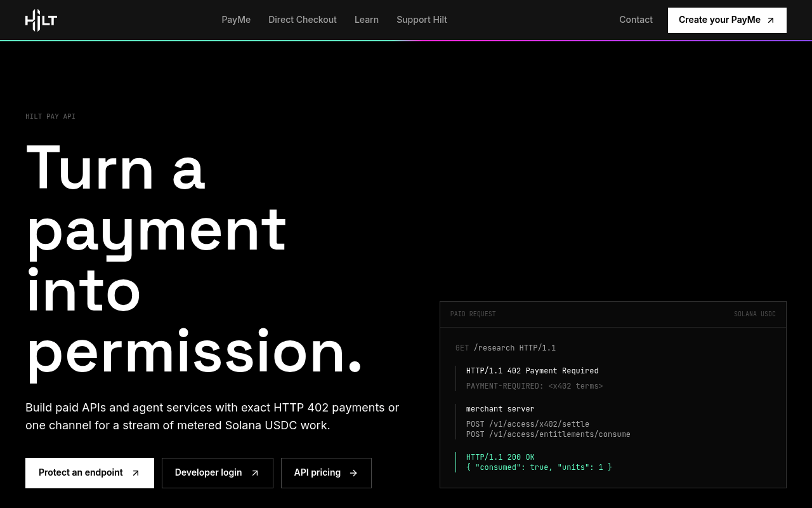
Task: Click the Hilt logo icon
Action: [41, 20]
